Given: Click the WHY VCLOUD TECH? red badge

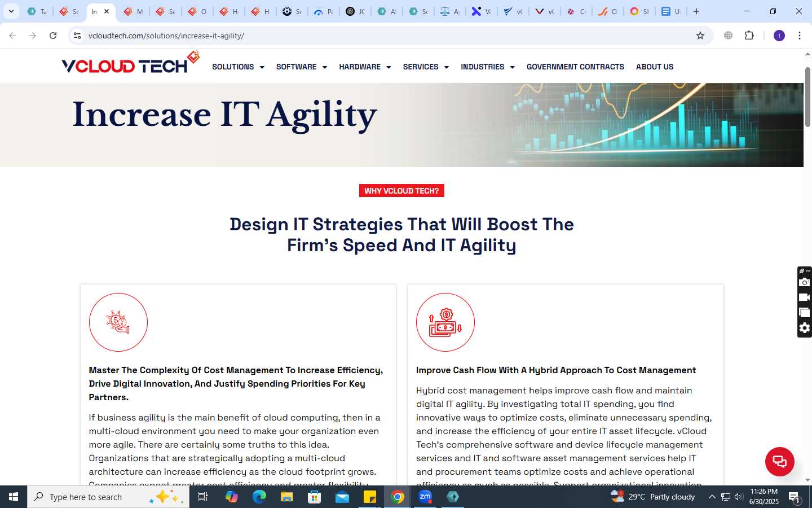Looking at the screenshot, I should click(401, 191).
